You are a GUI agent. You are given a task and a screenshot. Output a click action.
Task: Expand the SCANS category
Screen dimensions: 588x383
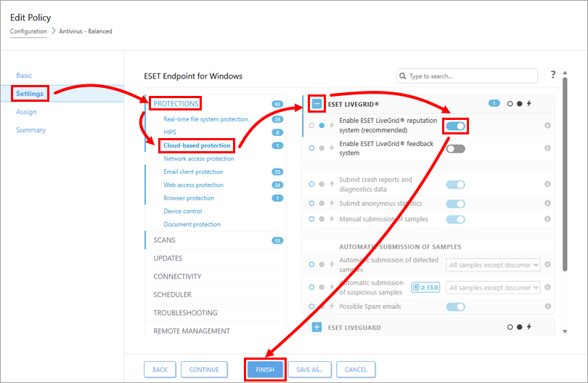point(216,241)
